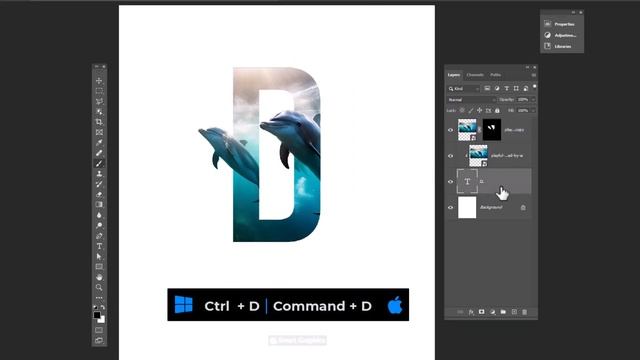Screen dimensions: 640x360
Task: Select the Gradient tool
Action: pos(99,204)
